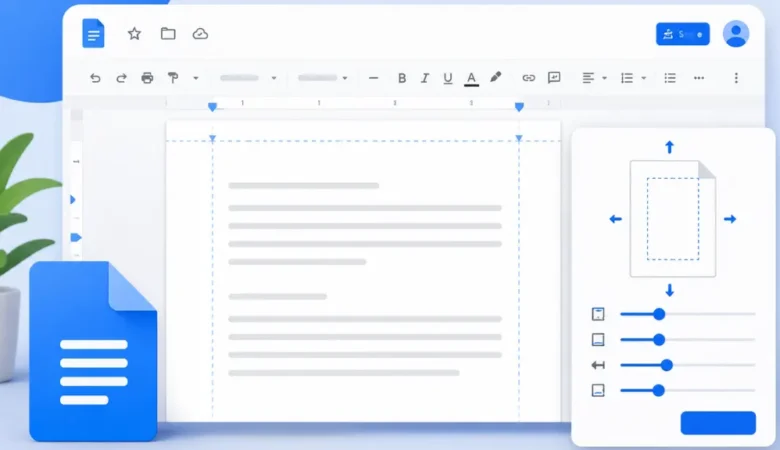Adjust the first margin slider handle

tap(659, 314)
